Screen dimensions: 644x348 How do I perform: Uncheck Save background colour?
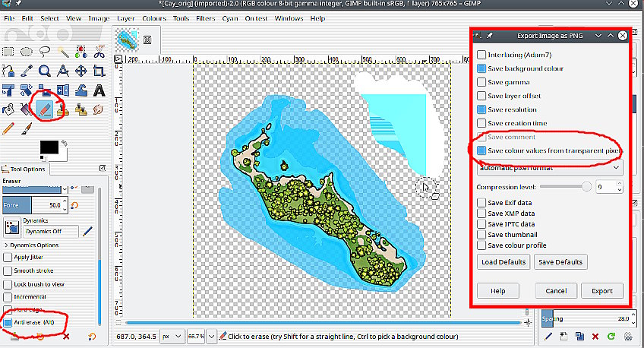pos(481,68)
